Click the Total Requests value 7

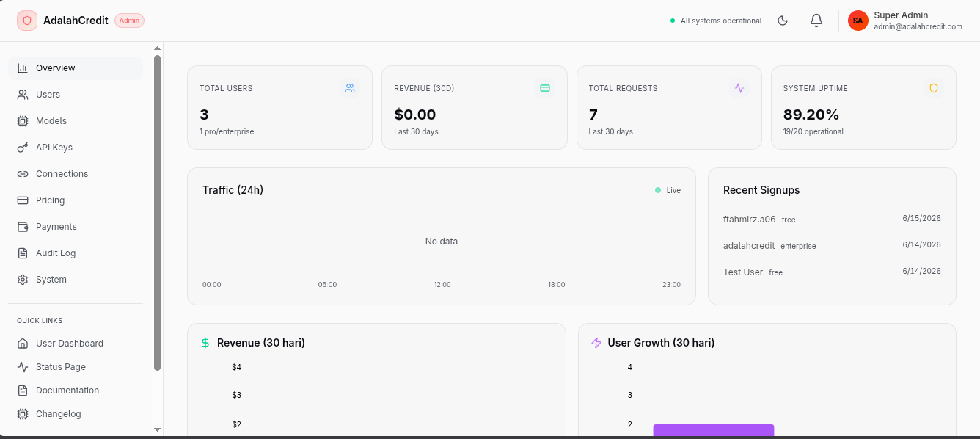click(593, 115)
